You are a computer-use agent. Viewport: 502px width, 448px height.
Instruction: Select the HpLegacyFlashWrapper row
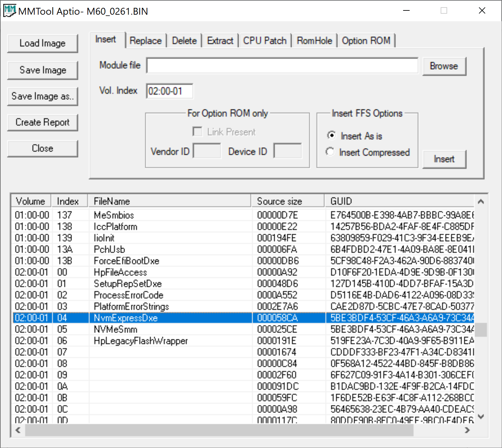tap(243, 341)
